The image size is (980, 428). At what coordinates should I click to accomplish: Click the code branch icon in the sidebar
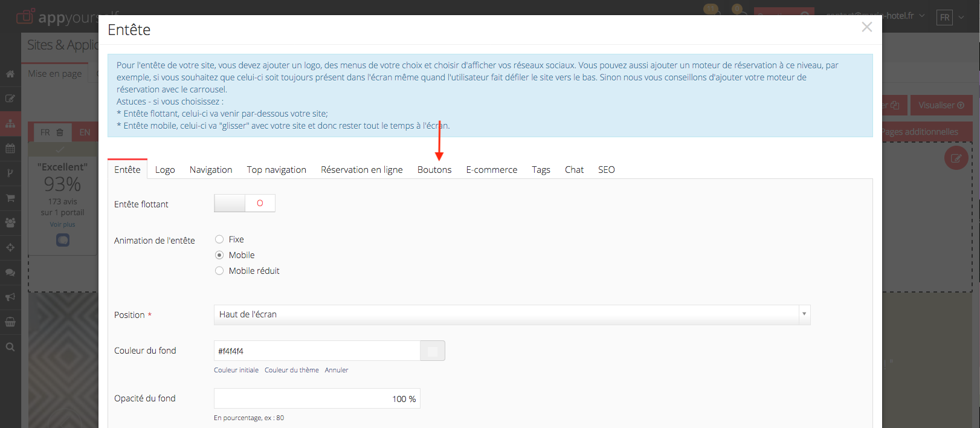point(10,173)
